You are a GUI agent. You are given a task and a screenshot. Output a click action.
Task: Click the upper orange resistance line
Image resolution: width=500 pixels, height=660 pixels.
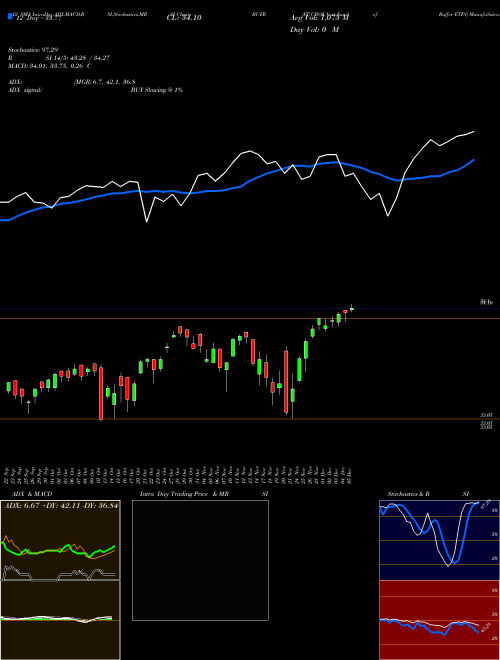250,319
